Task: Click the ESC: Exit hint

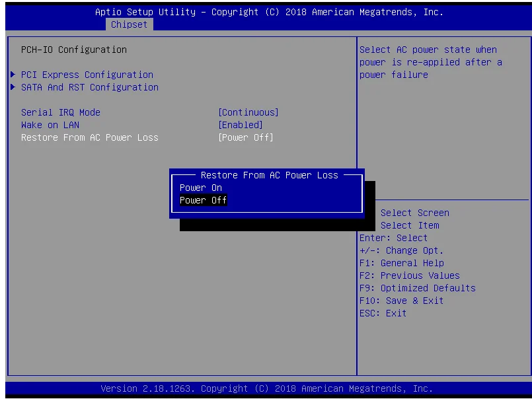Action: coord(383,313)
